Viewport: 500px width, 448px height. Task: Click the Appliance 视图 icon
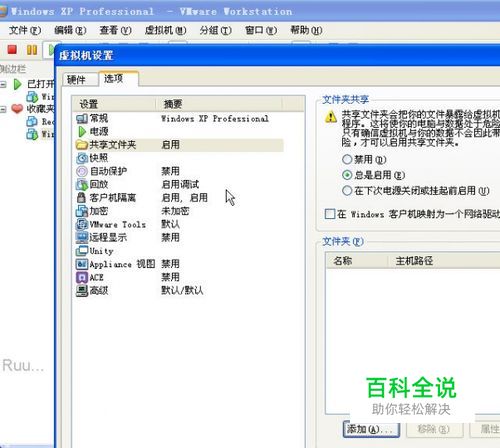(x=82, y=264)
